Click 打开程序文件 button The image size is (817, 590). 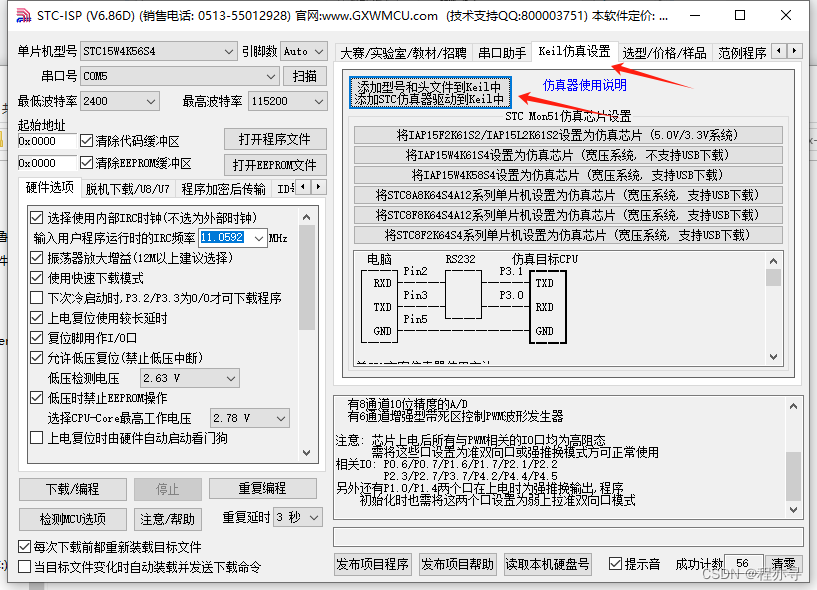(x=275, y=139)
